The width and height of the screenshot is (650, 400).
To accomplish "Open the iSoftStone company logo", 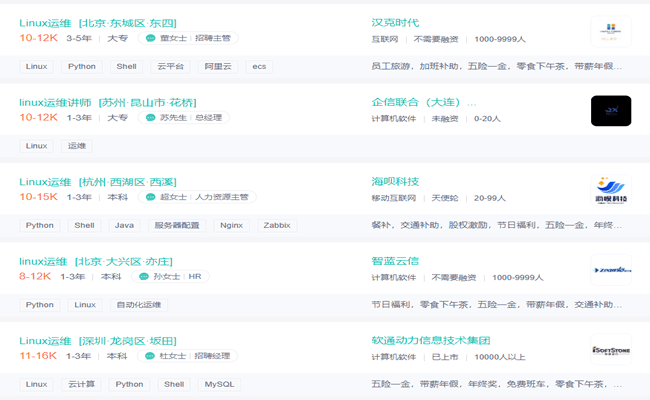I will click(611, 349).
